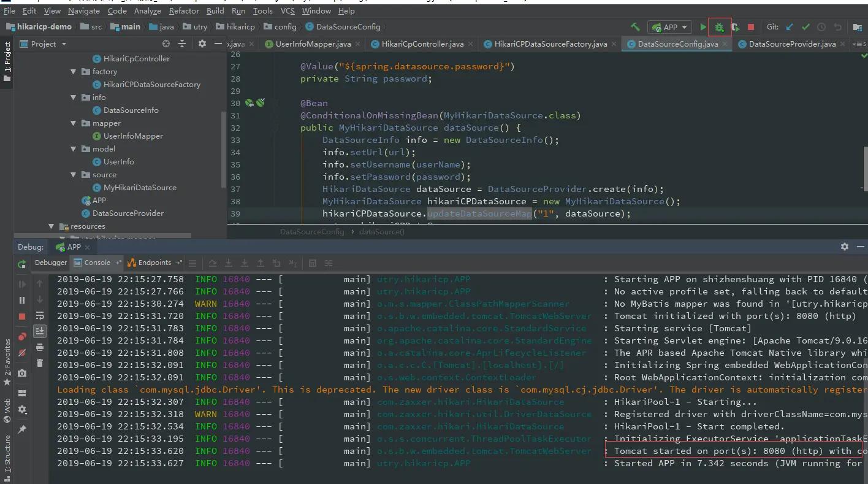The height and width of the screenshot is (484, 868).
Task: Open the APP run configuration dropdown
Action: [x=669, y=27]
